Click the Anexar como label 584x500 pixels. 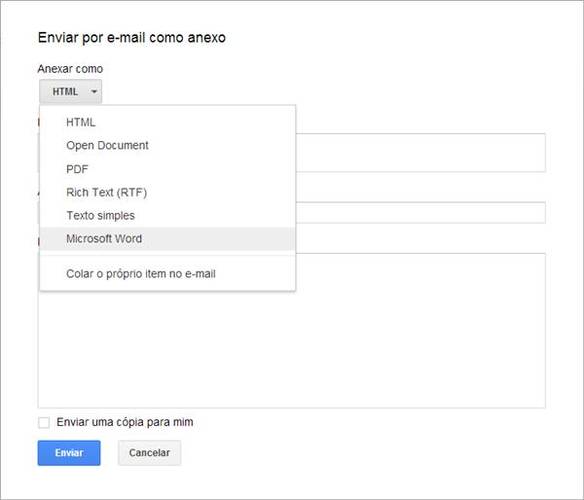coord(70,69)
